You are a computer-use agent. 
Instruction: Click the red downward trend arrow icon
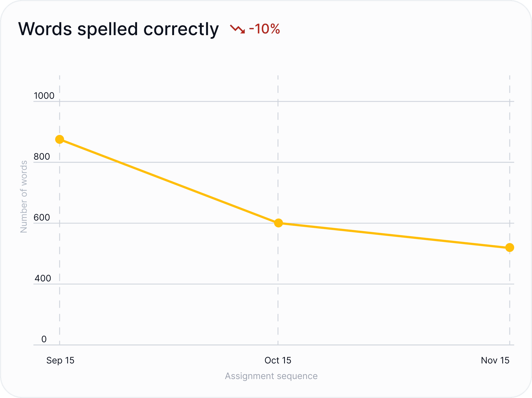238,29
